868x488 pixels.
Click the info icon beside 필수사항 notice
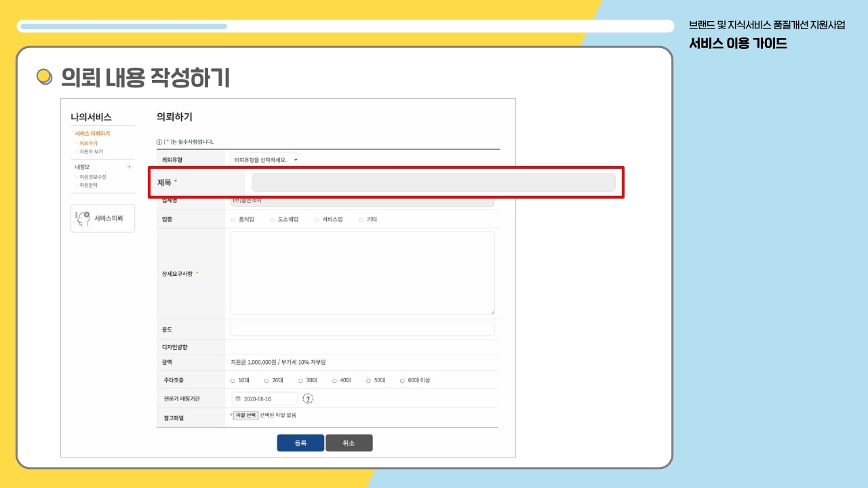click(159, 142)
